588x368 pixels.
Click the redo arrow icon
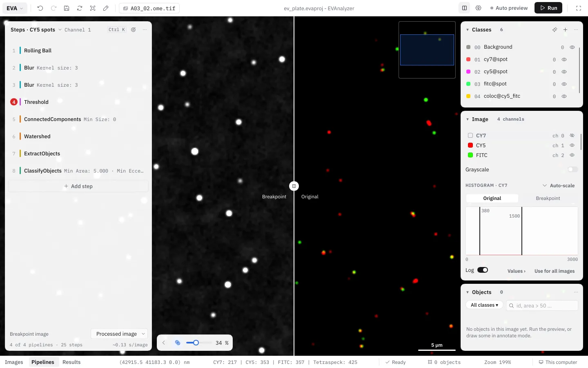53,8
